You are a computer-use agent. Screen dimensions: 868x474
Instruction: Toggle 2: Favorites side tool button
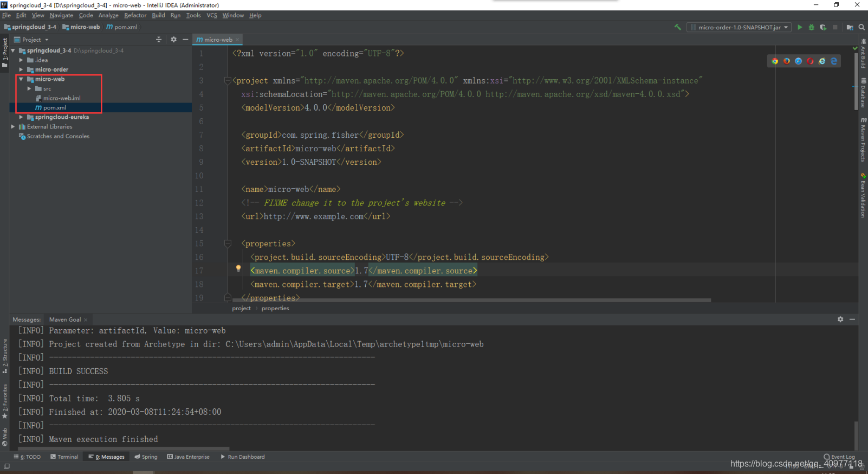click(5, 401)
